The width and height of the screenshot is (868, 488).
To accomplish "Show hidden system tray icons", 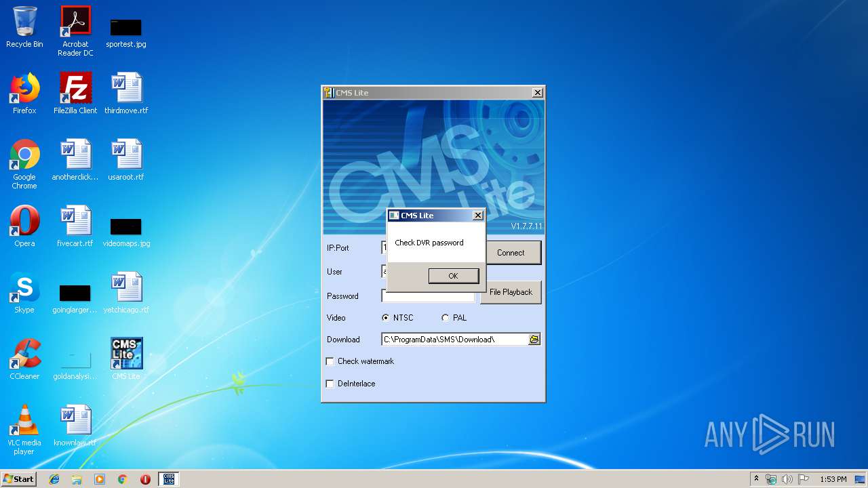I will (756, 479).
